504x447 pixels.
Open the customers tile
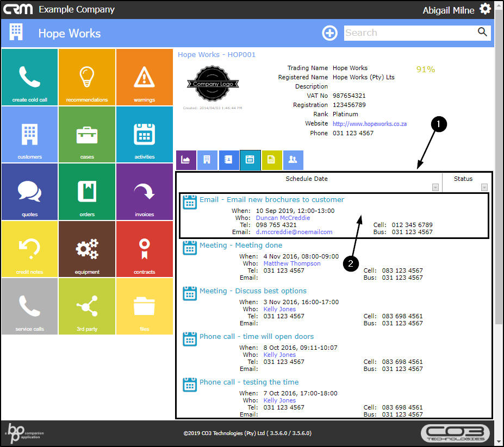tap(29, 134)
